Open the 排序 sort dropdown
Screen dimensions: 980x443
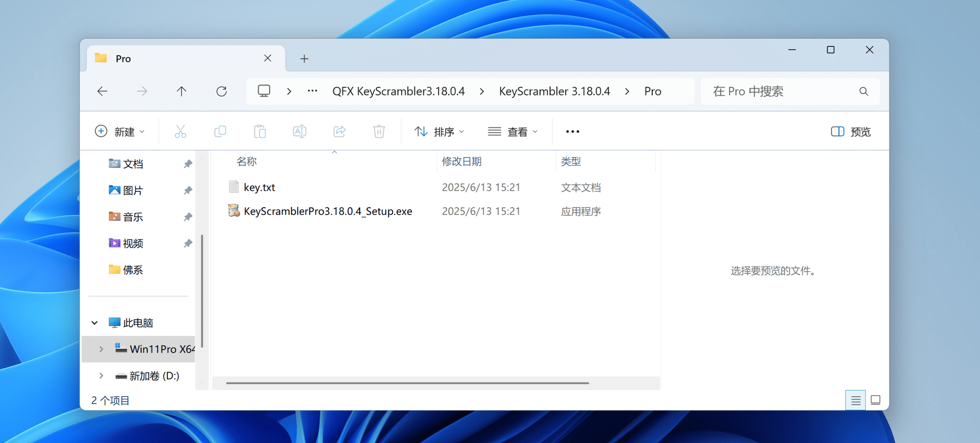[439, 132]
